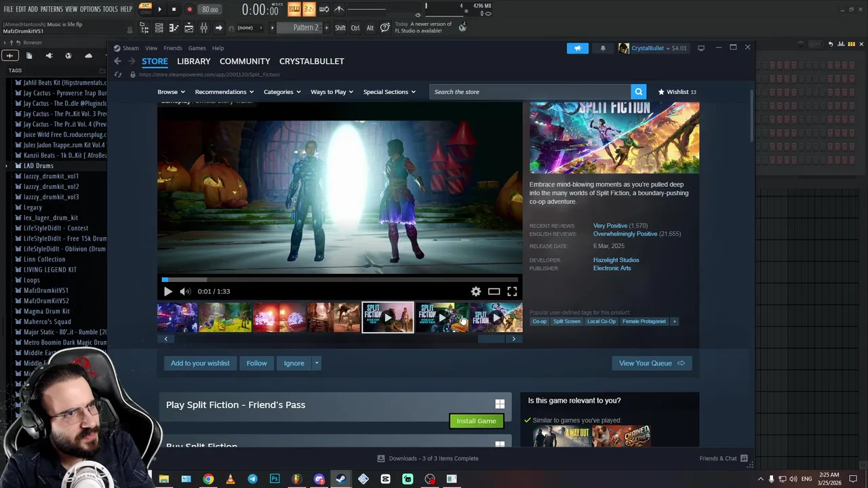This screenshot has height=488, width=868.
Task: Open Hazelight Studios developer link
Action: click(x=616, y=260)
